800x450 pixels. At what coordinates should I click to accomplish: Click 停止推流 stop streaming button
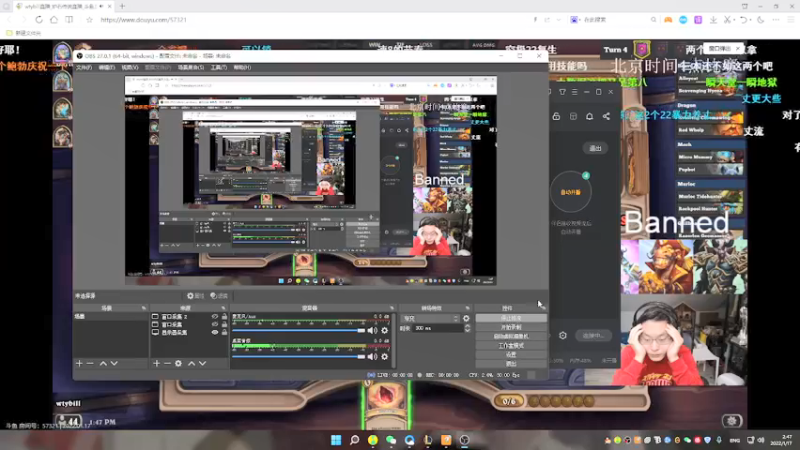click(x=511, y=318)
